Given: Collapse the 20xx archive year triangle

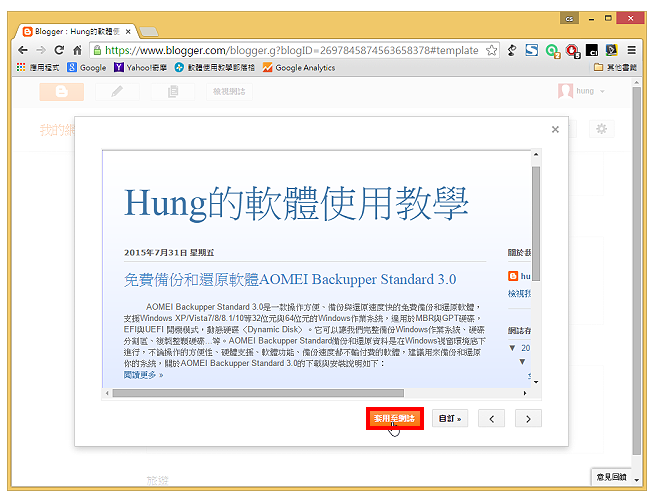Looking at the screenshot, I should tap(513, 348).
